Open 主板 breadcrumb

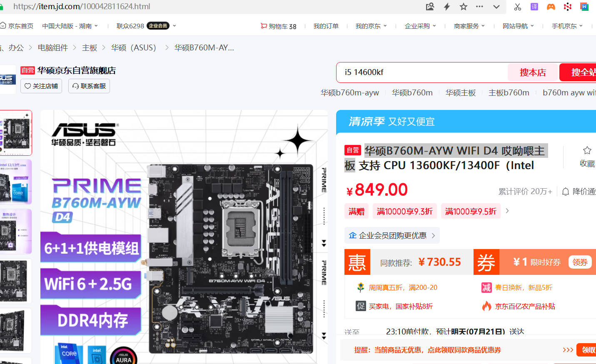point(90,48)
